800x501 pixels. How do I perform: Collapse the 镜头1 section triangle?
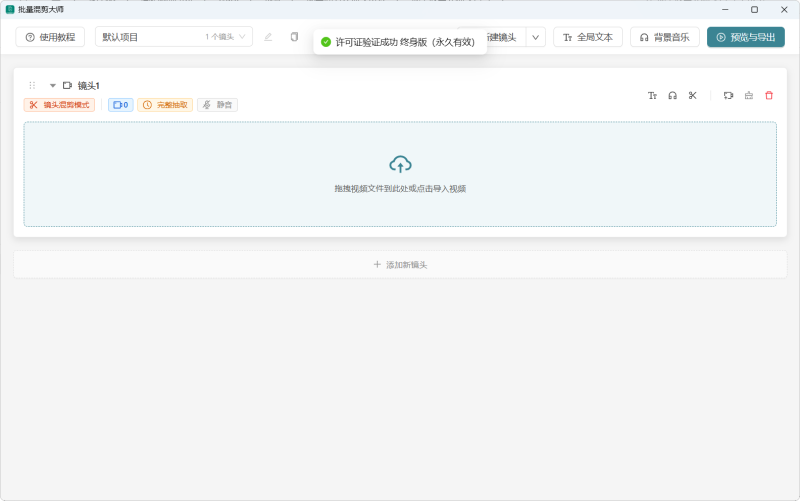click(53, 85)
